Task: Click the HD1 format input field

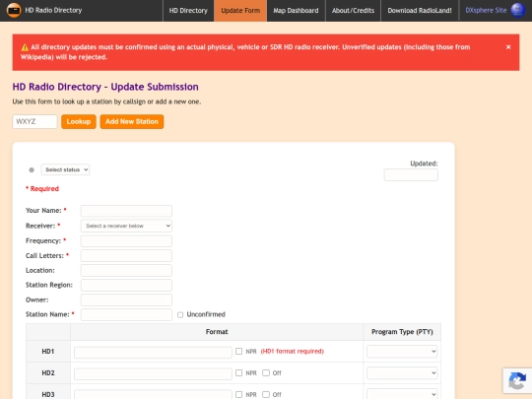Action: tap(153, 352)
